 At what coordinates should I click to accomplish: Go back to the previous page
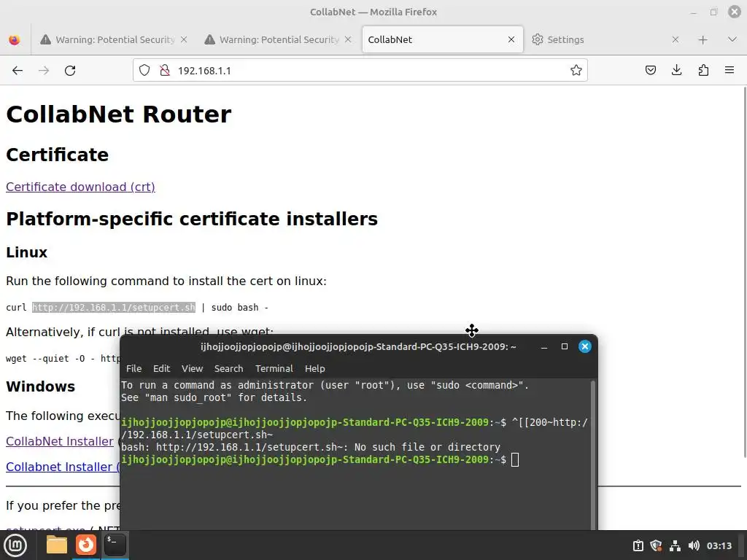18,71
